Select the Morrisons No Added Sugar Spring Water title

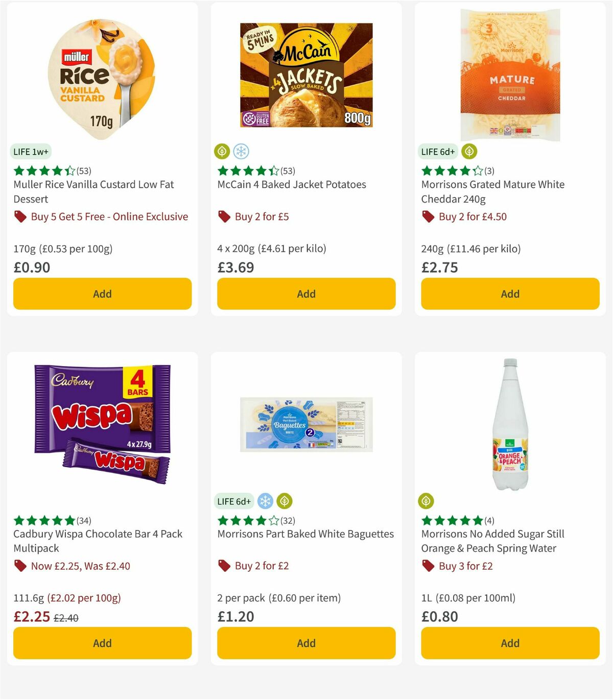(x=492, y=541)
